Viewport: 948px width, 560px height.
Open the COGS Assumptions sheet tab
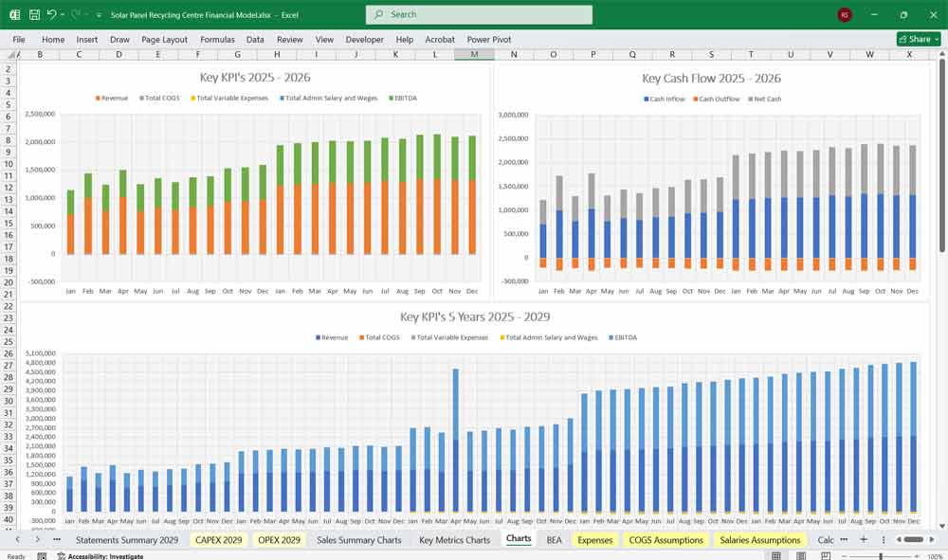coord(665,539)
